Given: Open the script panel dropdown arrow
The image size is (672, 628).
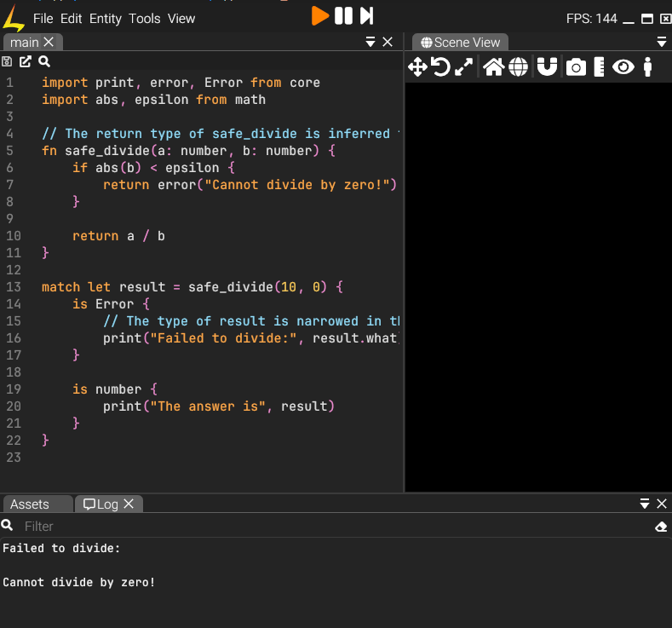Looking at the screenshot, I should (370, 42).
